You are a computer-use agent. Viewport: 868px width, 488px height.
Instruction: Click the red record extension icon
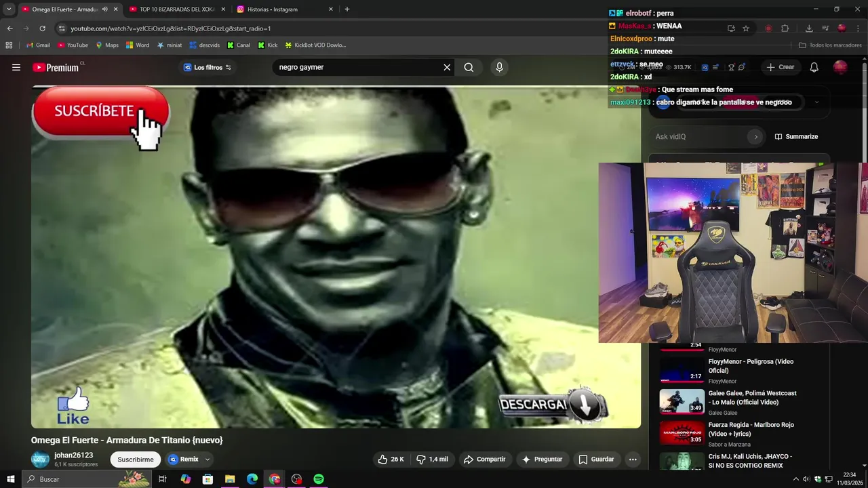768,28
